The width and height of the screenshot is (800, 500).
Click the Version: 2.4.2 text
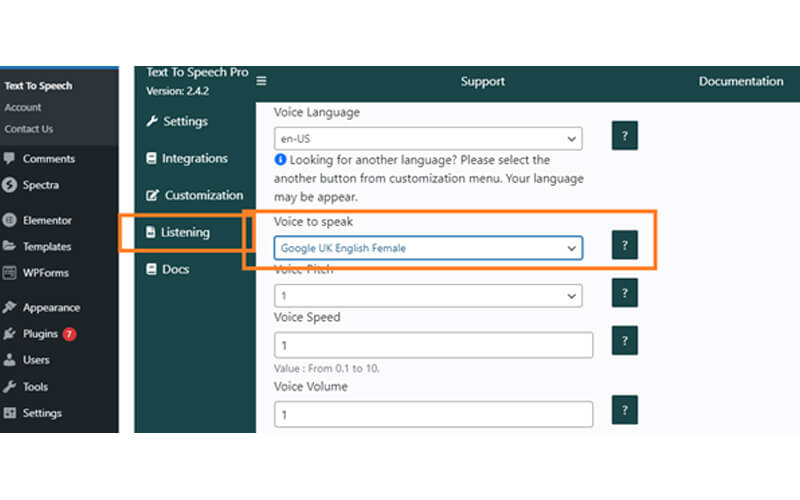click(177, 91)
